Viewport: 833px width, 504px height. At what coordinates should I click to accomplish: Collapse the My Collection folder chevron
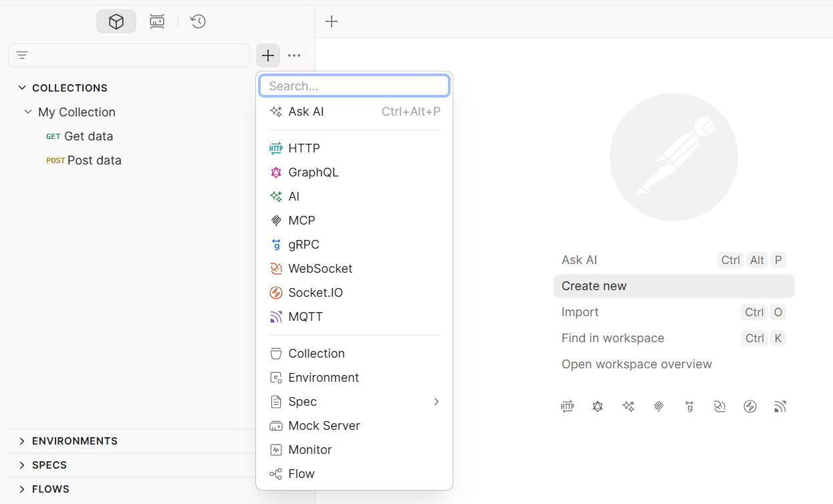(28, 112)
